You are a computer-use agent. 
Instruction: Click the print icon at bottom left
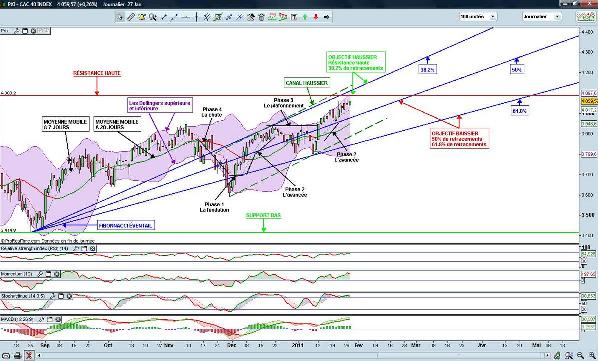(18, 356)
